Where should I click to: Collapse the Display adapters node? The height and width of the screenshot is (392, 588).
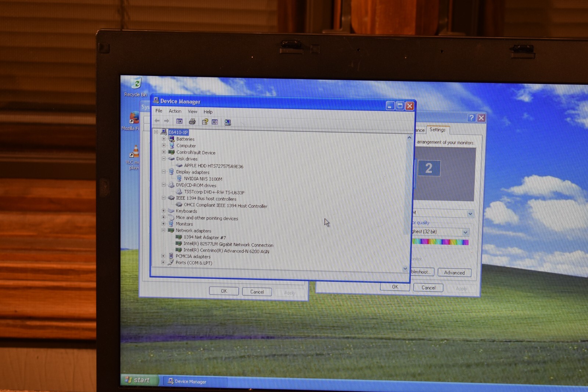[x=164, y=172]
